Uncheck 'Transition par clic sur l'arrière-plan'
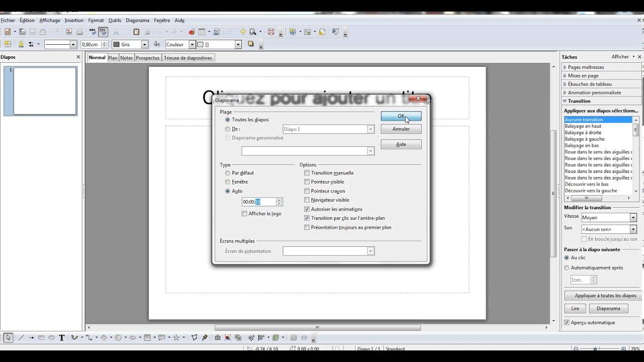The width and height of the screenshot is (644, 362). coord(307,218)
